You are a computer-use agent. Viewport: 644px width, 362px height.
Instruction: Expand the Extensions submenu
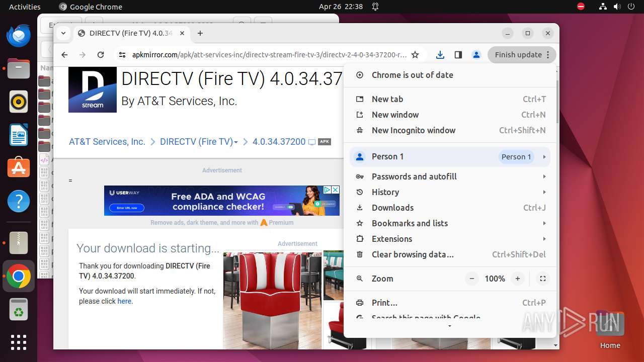[x=450, y=239]
